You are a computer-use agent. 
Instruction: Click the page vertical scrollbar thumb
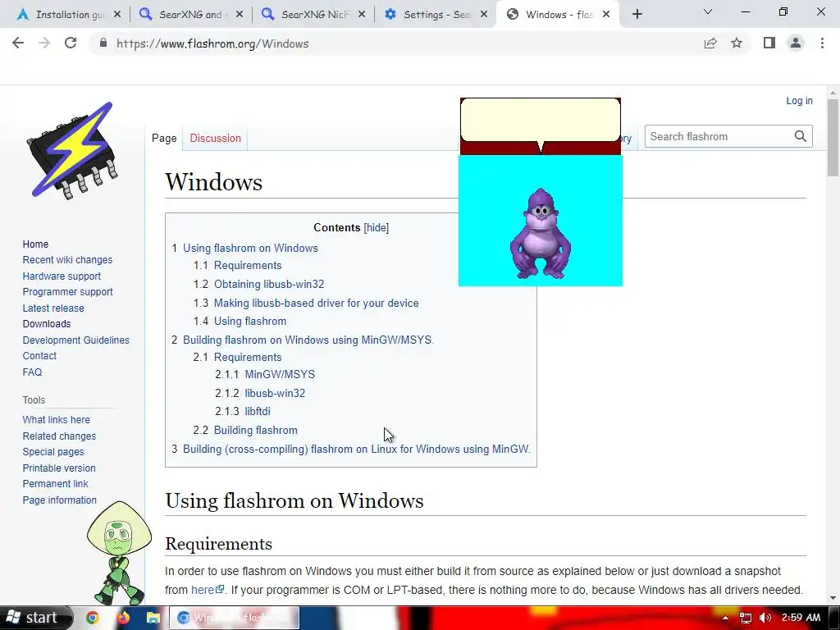tap(833, 137)
